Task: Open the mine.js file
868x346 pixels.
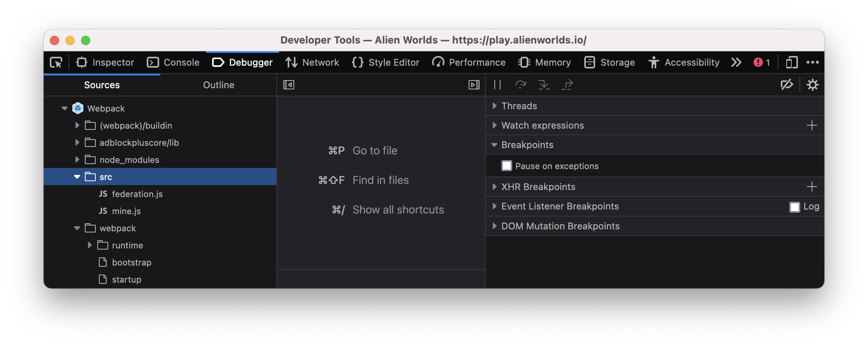Action: point(126,211)
